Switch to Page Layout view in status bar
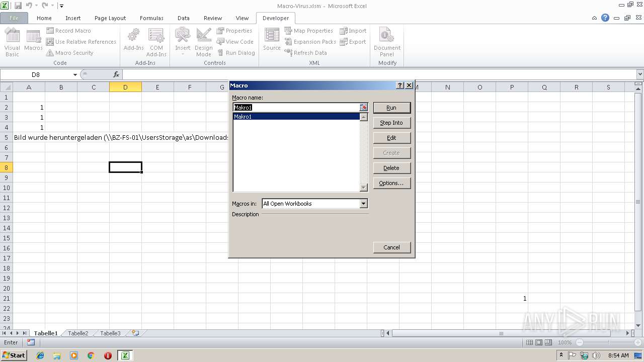Viewport: 644px width, 362px height. pos(539,342)
